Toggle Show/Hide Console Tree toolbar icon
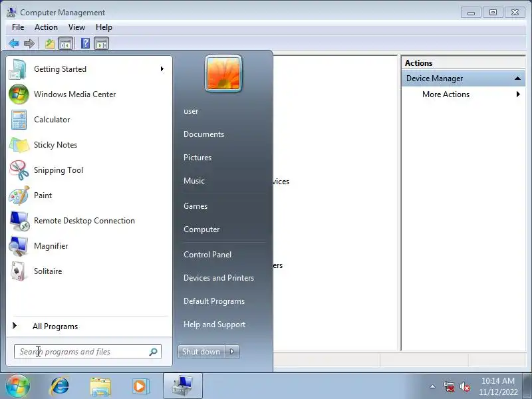The width and height of the screenshot is (532, 399). [65, 43]
